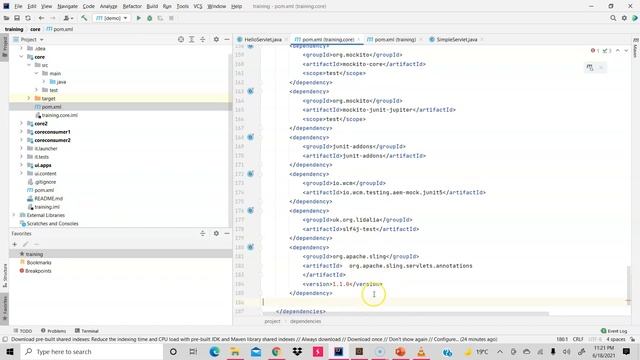
Task: Click the Forward navigation arrow
Action: click(53, 18)
